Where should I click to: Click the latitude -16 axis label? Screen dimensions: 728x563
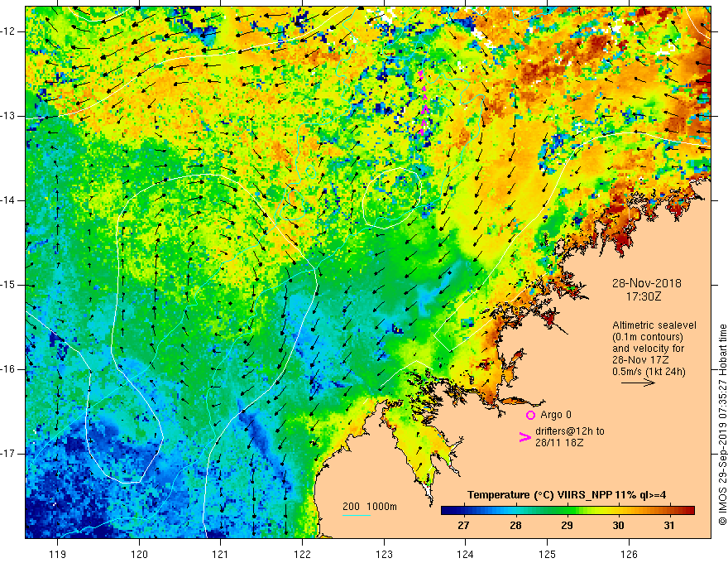coord(8,369)
